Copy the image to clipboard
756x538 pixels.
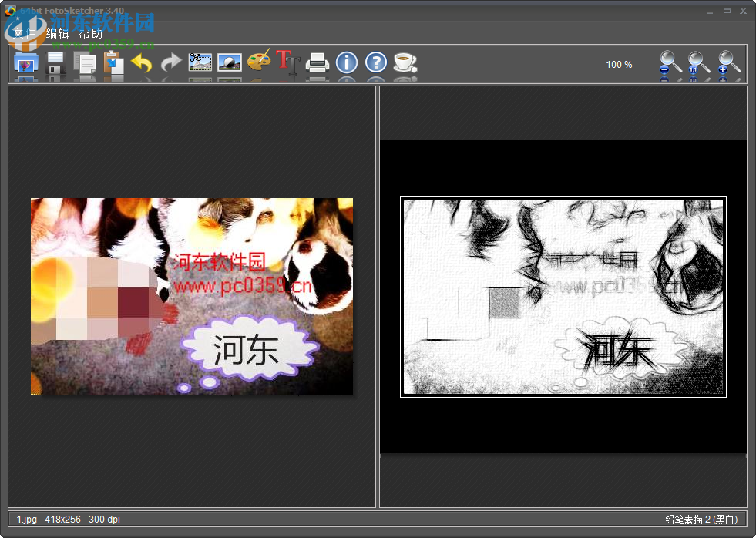(x=86, y=65)
